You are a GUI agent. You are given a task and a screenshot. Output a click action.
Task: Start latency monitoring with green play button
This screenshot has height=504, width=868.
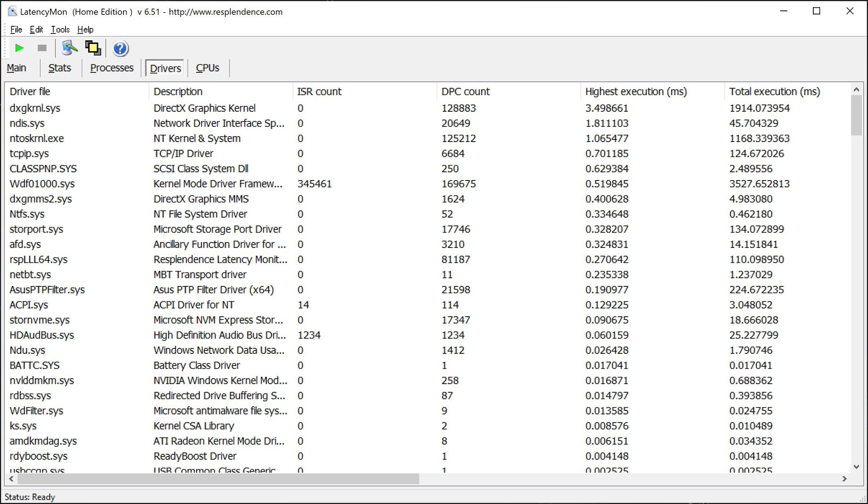(19, 48)
